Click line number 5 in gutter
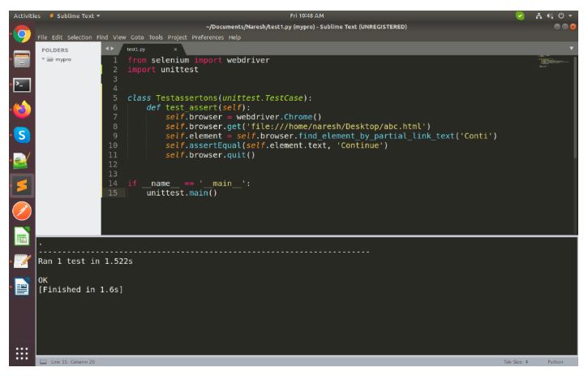Viewport: 588px width, 376px height. tap(115, 98)
